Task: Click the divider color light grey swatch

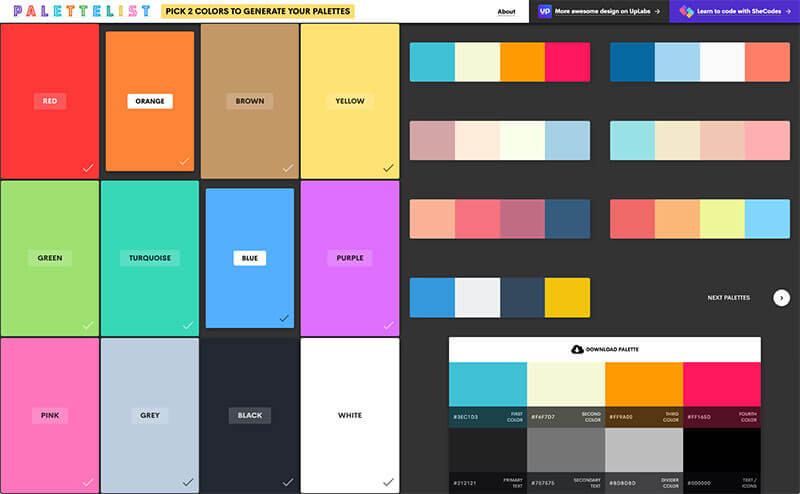Action: [644, 450]
